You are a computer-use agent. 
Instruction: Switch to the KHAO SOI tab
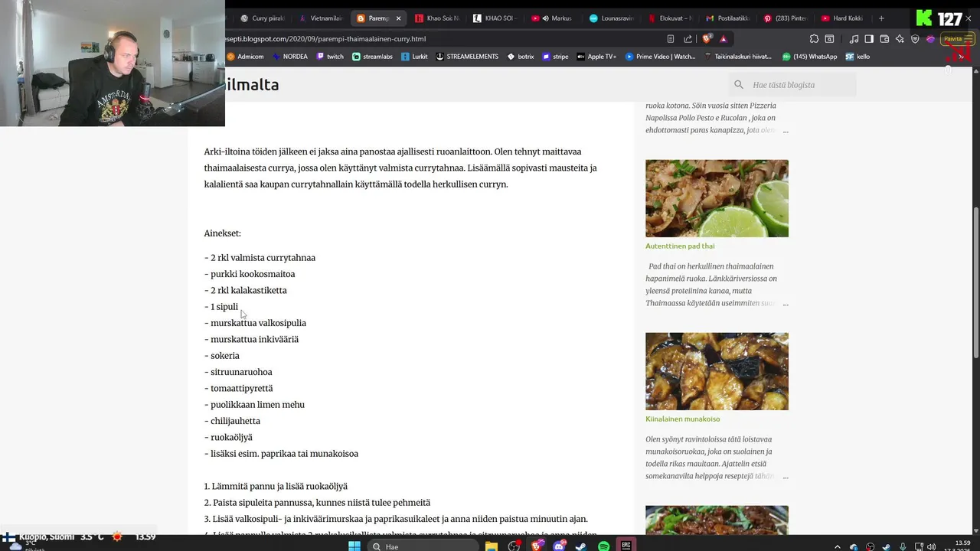[x=495, y=18]
